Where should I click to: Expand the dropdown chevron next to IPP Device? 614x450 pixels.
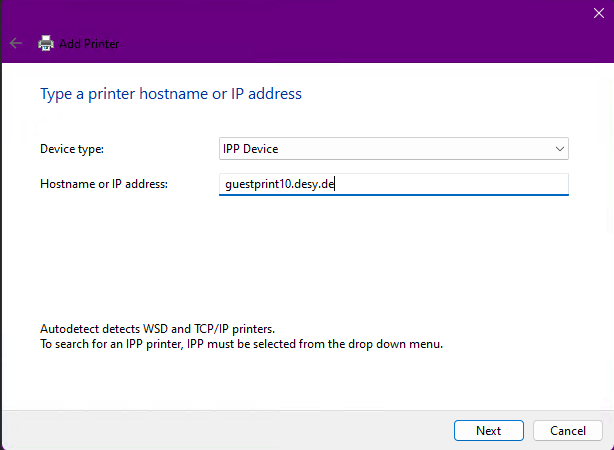pyautogui.click(x=559, y=149)
